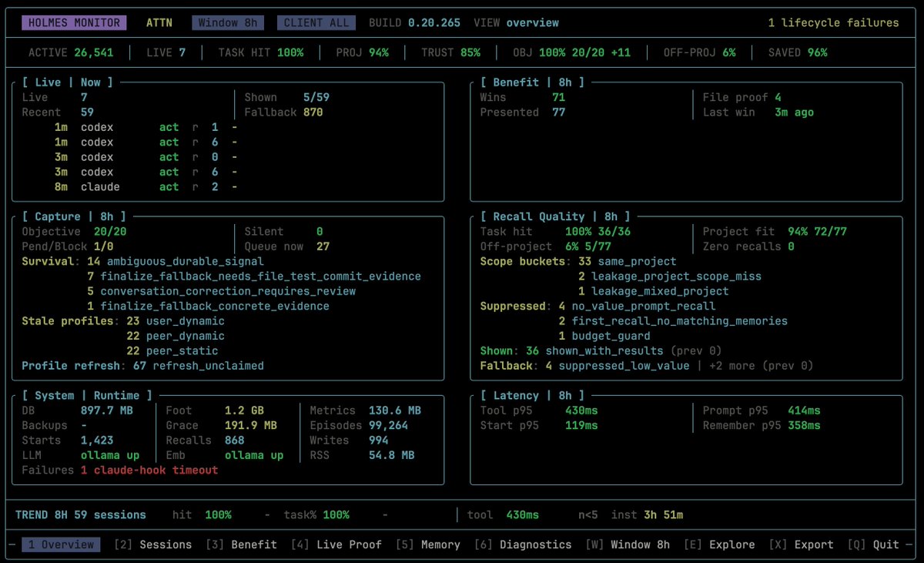
Task: Click the 67 refresh_unclaimed entry
Action: pyautogui.click(x=199, y=366)
